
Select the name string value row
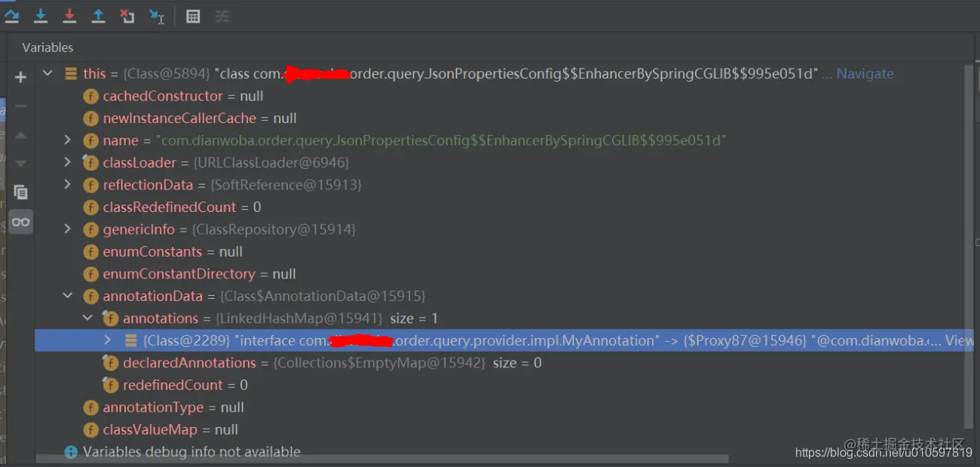click(499, 140)
